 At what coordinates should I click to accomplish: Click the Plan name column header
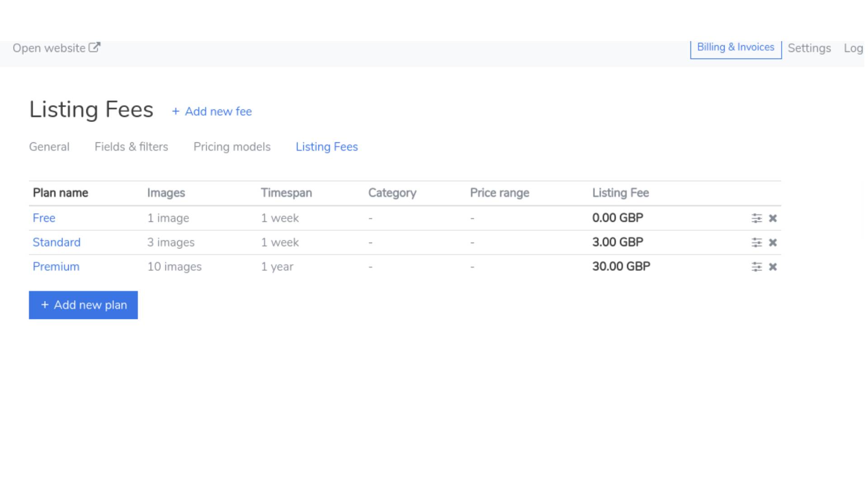point(60,193)
